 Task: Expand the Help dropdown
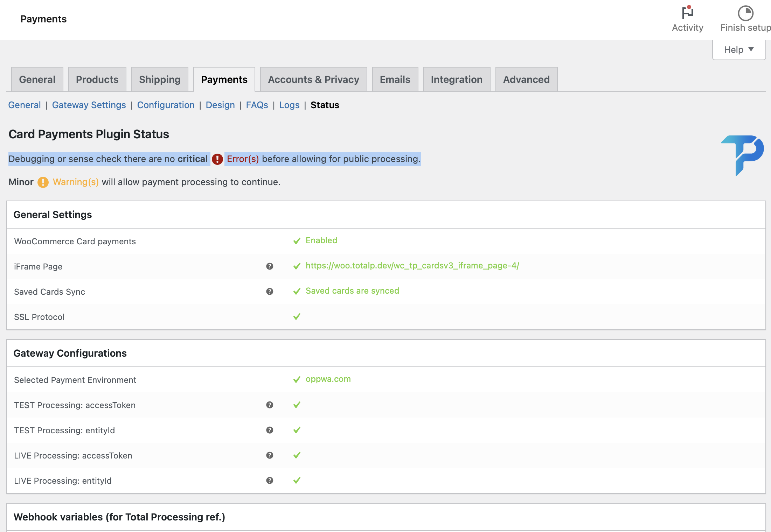739,50
